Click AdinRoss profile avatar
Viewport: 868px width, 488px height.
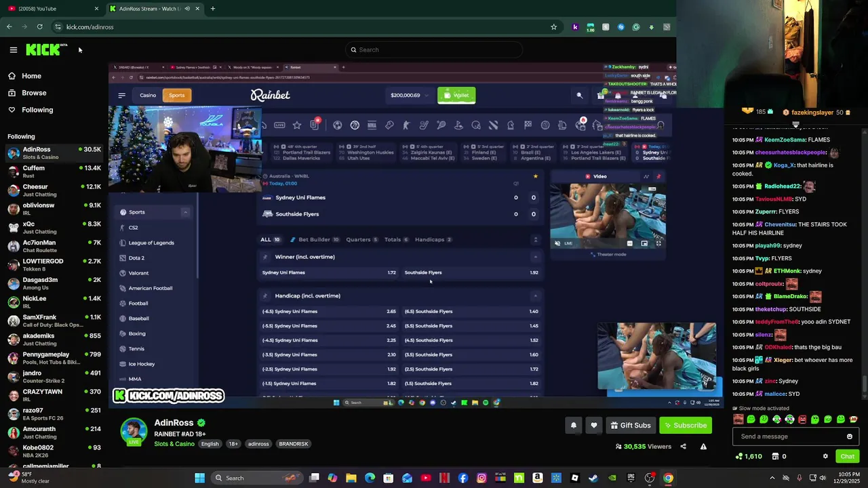134,432
